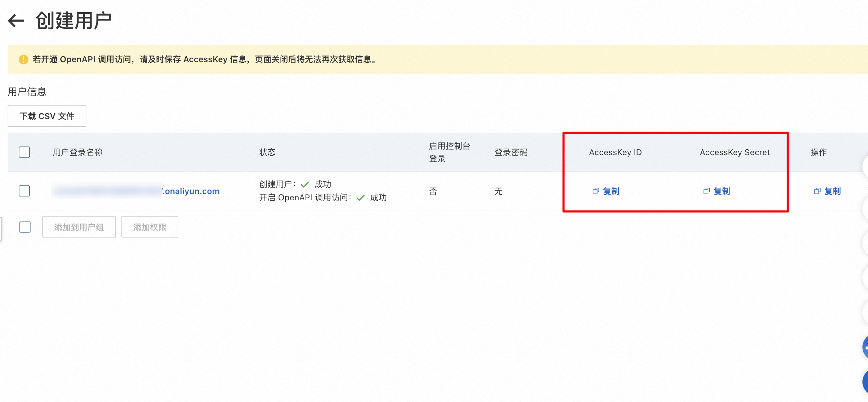Select the onaliyun.com user row checkbox

24,191
